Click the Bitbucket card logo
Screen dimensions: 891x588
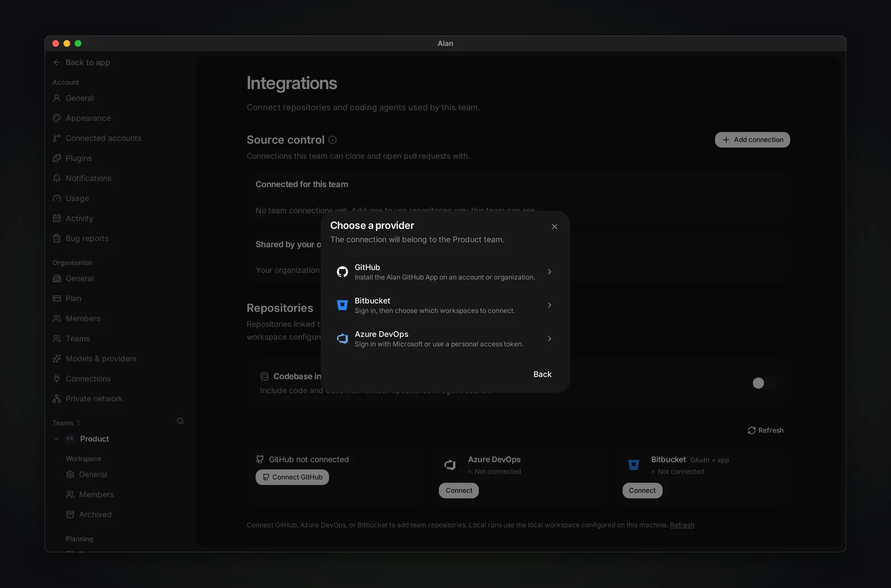(x=634, y=465)
